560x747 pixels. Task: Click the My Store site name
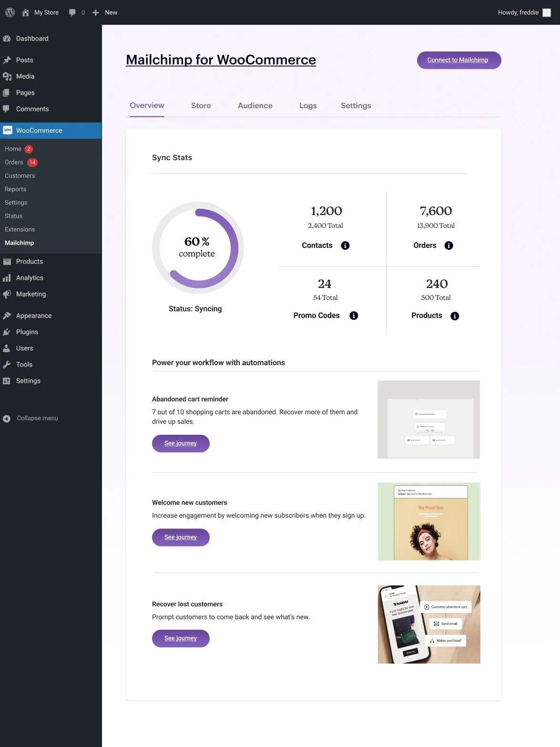(x=46, y=12)
